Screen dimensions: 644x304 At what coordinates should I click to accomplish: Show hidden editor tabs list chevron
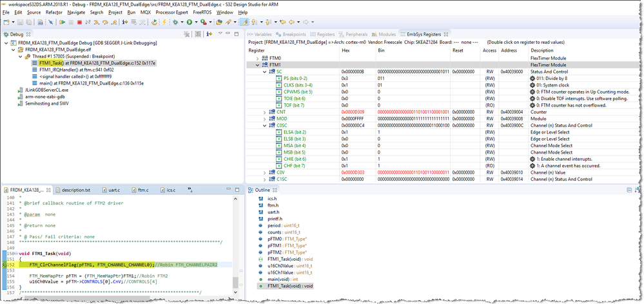point(190,190)
